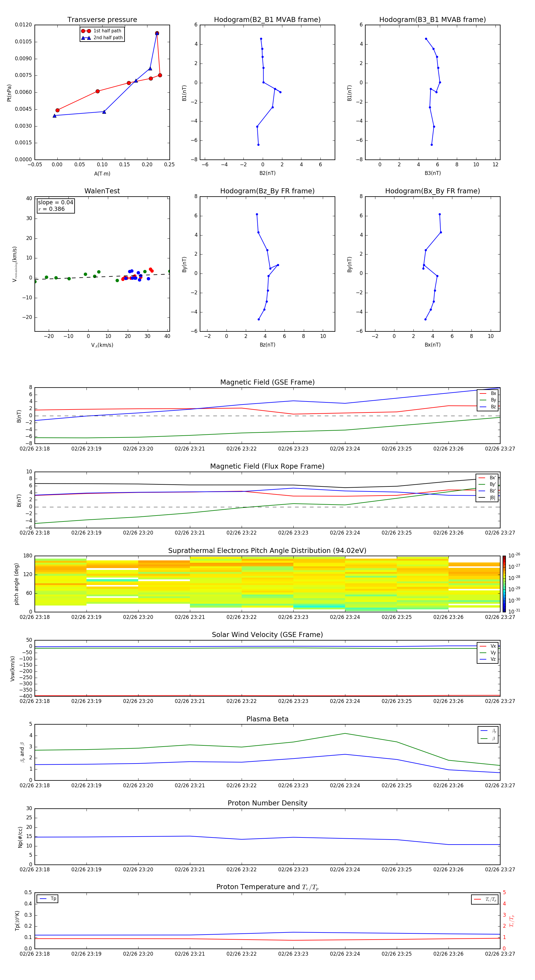This screenshot has width=535, height=980.
Task: Click the |B| legend entry in flux rope plot
Action: click(487, 498)
